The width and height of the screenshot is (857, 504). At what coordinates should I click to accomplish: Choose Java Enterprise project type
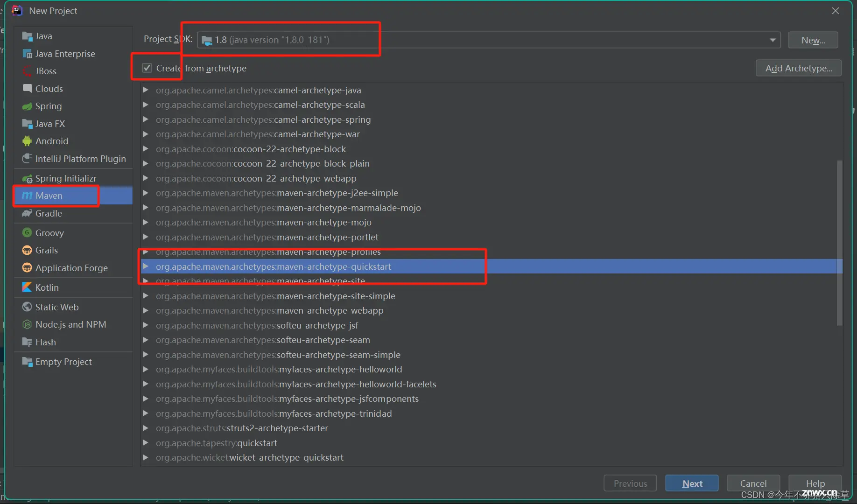click(73, 54)
